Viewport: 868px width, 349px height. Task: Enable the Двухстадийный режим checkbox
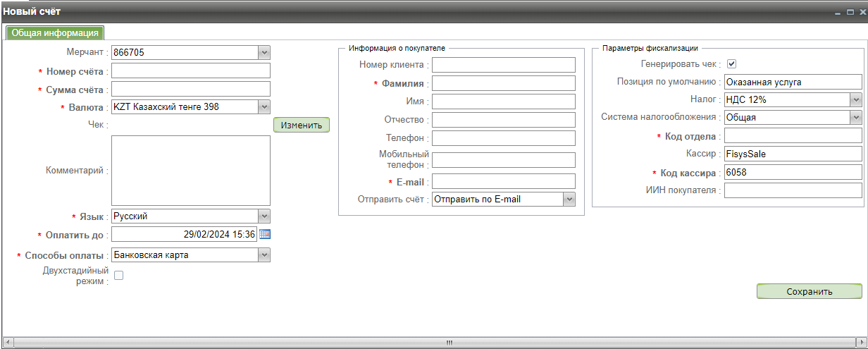(118, 276)
